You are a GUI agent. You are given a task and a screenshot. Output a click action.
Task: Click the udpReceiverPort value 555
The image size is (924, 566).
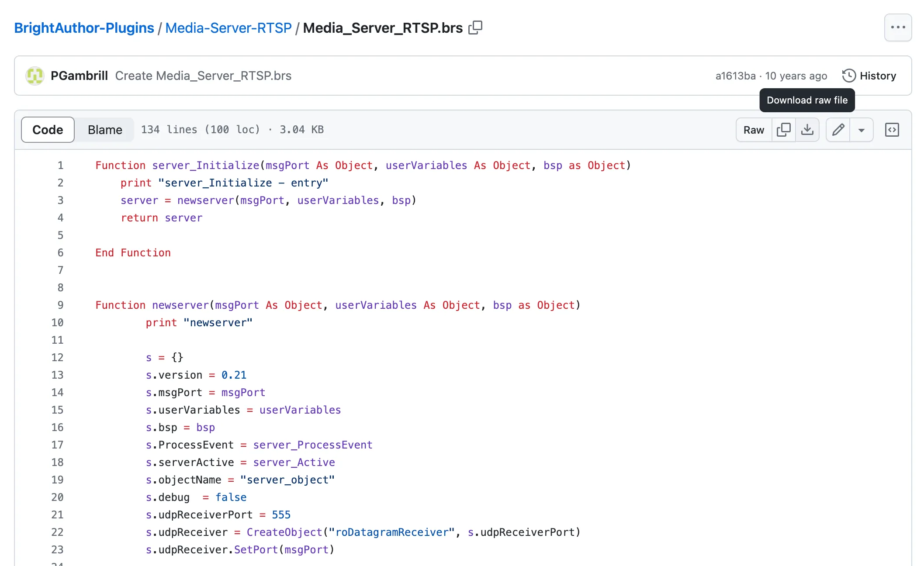pyautogui.click(x=281, y=515)
